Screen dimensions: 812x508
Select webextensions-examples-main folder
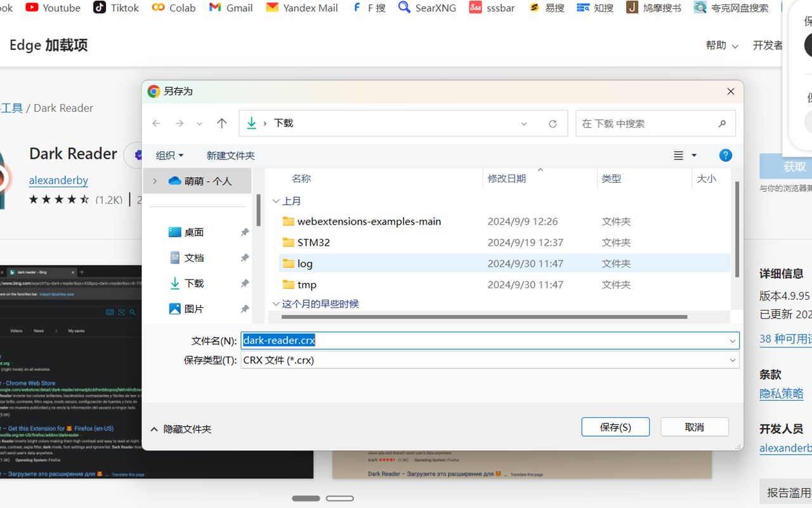click(369, 222)
